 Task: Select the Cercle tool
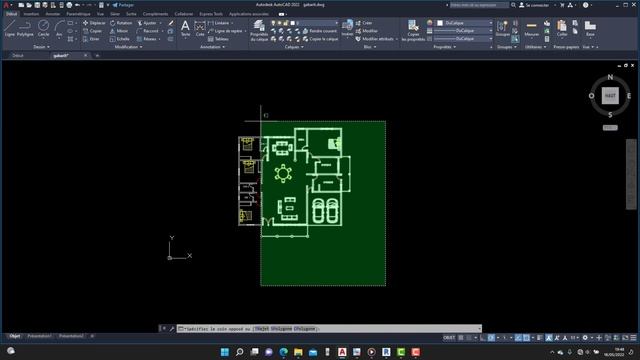click(x=43, y=29)
